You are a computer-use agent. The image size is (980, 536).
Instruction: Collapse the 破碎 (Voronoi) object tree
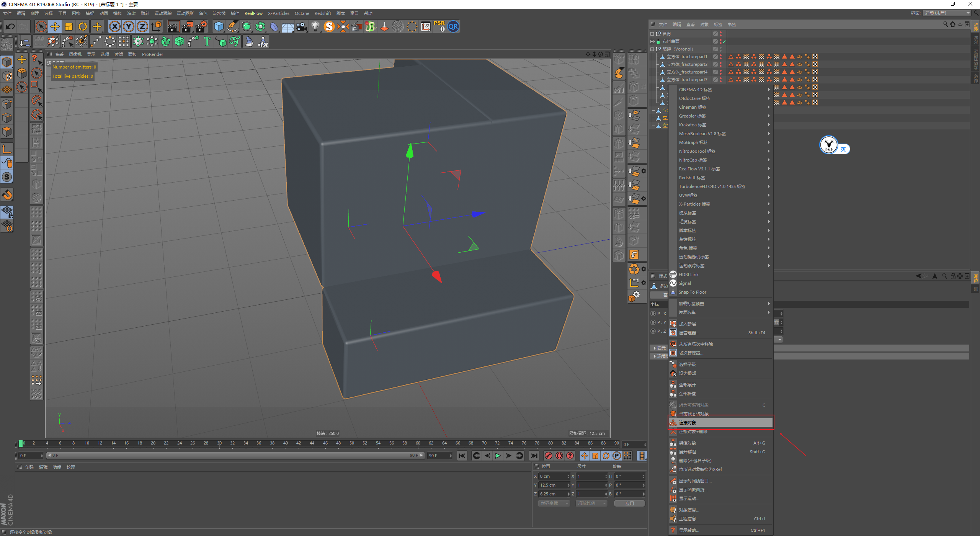coord(652,49)
